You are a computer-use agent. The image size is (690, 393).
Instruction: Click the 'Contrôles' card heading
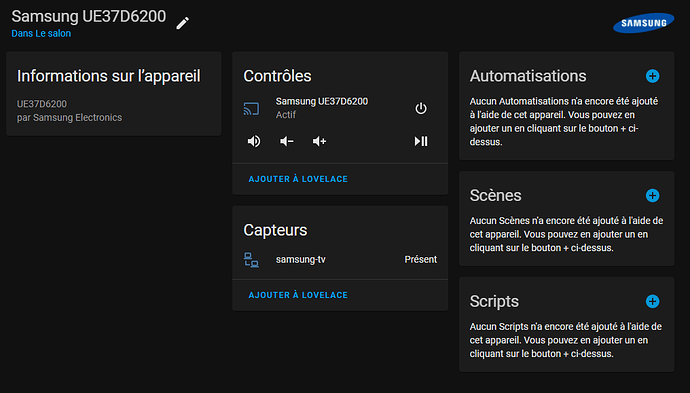[277, 76]
